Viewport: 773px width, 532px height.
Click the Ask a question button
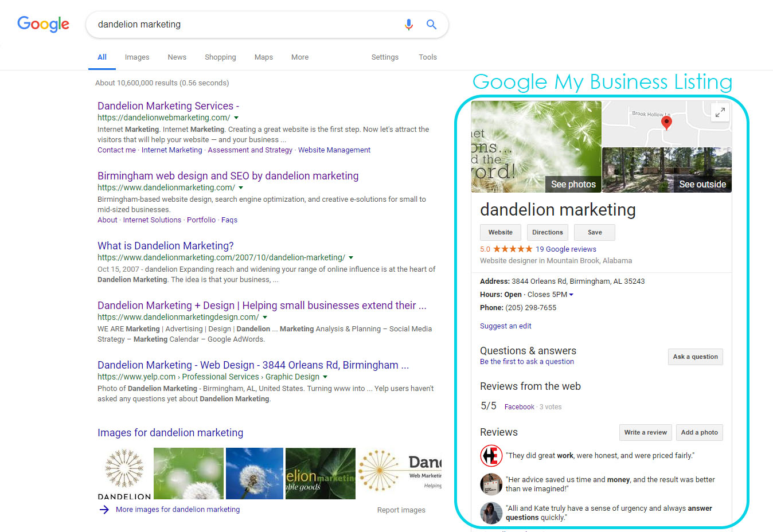pos(696,357)
